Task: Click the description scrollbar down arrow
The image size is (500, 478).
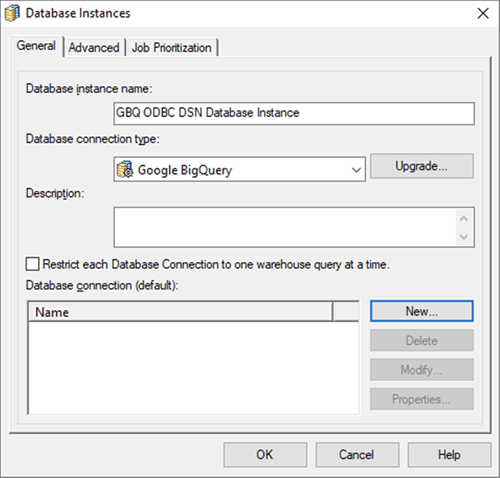Action: coord(464,237)
